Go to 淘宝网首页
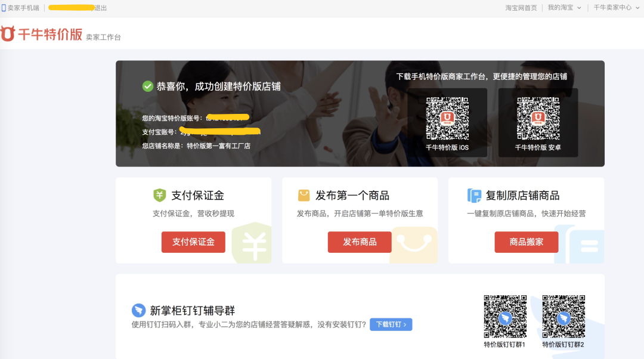The width and height of the screenshot is (644, 359). [521, 8]
